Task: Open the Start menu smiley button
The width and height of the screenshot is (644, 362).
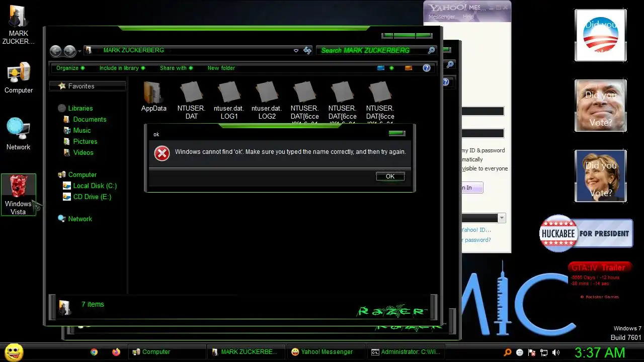Action: pyautogui.click(x=14, y=352)
